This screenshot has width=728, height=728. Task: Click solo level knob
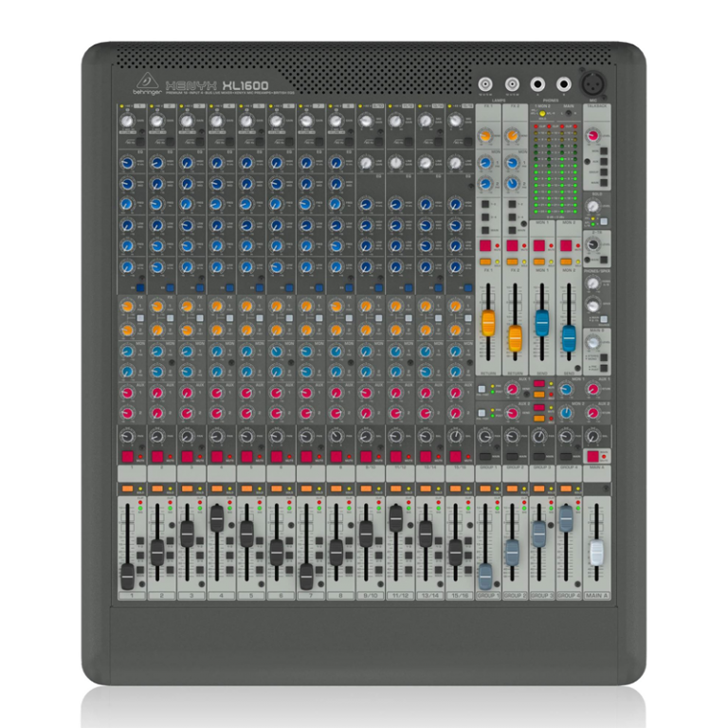[592, 206]
